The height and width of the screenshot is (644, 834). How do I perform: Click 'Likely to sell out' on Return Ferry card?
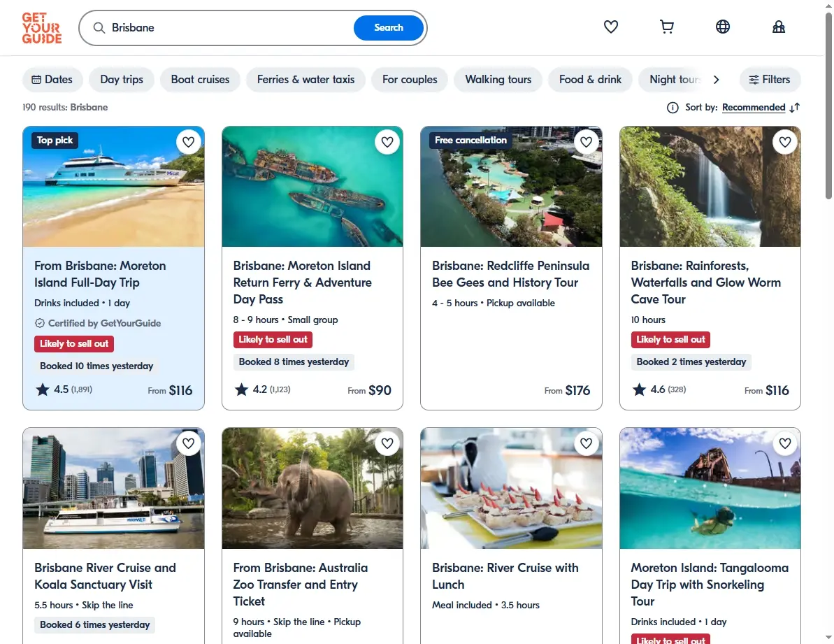tap(273, 339)
